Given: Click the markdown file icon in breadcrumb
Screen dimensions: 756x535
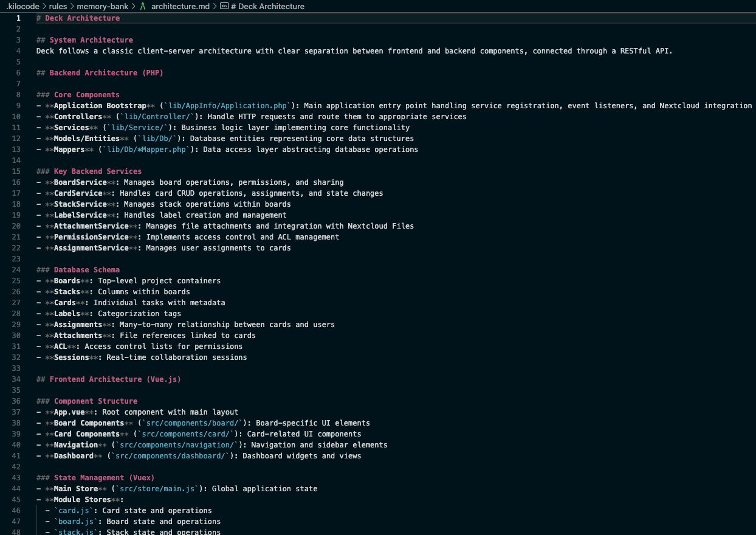Looking at the screenshot, I should pyautogui.click(x=143, y=6).
